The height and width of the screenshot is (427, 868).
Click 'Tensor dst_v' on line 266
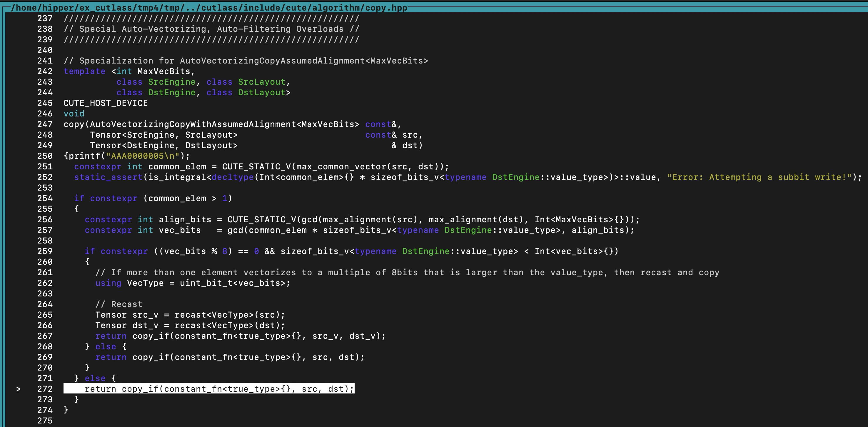[126, 326]
